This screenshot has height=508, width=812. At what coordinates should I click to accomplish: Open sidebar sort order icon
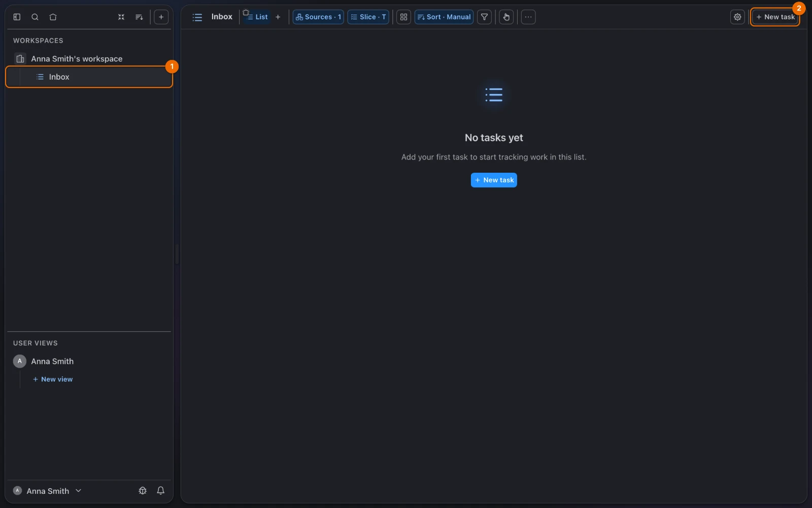139,17
